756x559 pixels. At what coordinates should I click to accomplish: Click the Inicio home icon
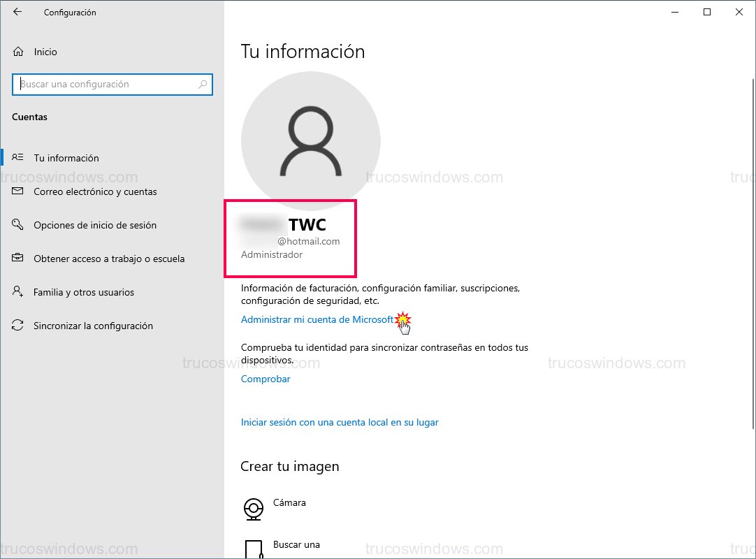[20, 51]
